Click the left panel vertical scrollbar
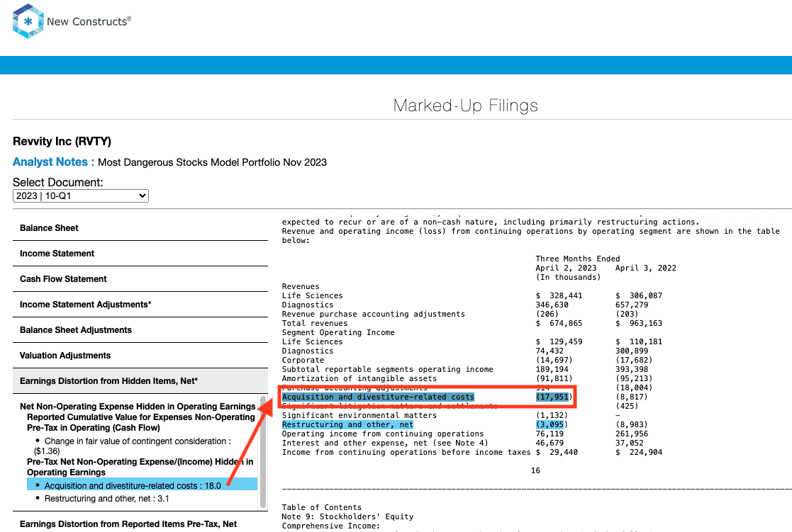 coord(262,451)
